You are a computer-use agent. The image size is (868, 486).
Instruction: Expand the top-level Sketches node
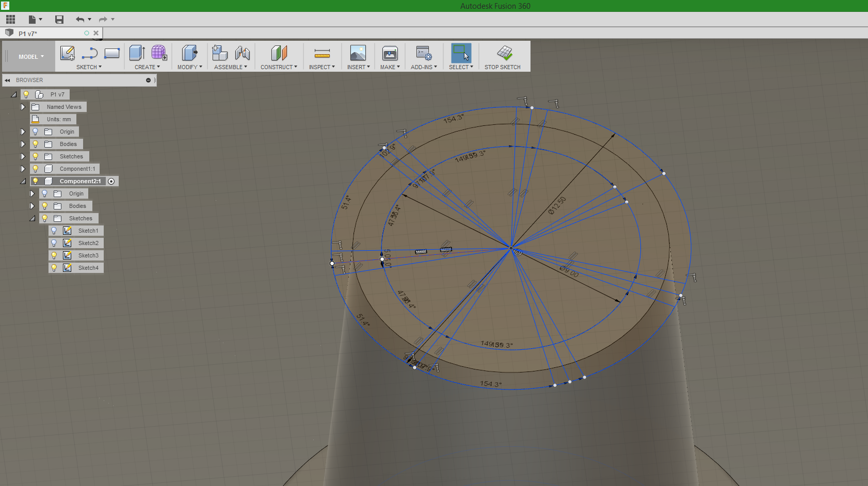coord(23,156)
